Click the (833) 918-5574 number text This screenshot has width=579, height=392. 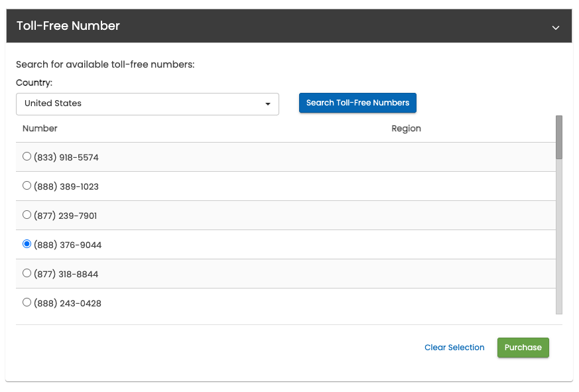66,157
